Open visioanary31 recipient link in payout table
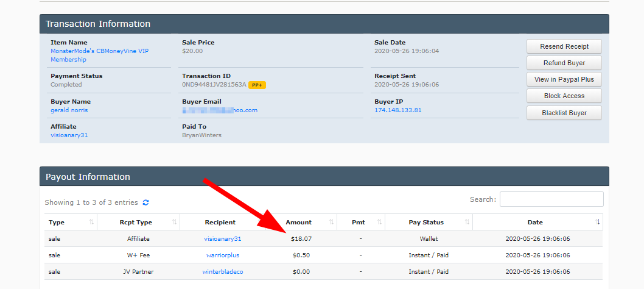 [222, 239]
